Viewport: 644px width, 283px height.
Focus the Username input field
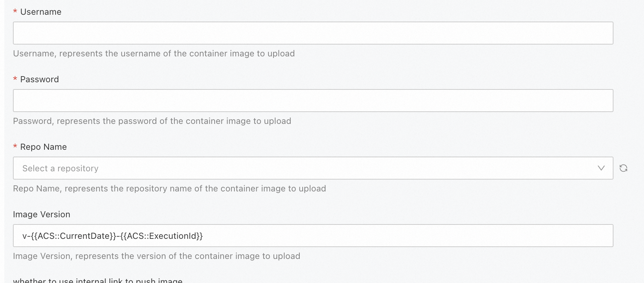(x=313, y=33)
